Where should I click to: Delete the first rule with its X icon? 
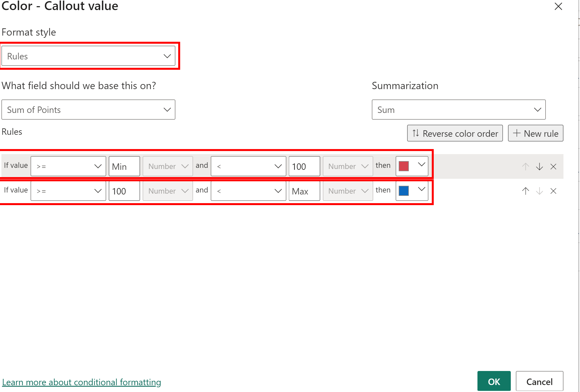click(553, 167)
